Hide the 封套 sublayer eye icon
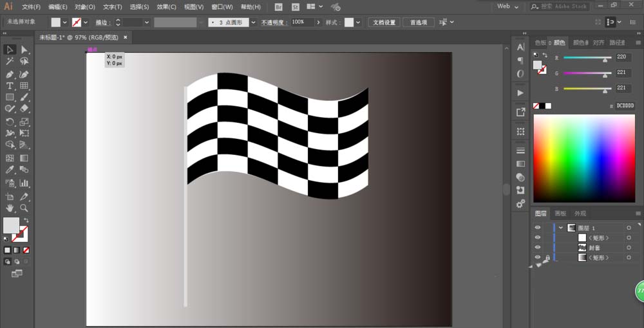 (538, 247)
